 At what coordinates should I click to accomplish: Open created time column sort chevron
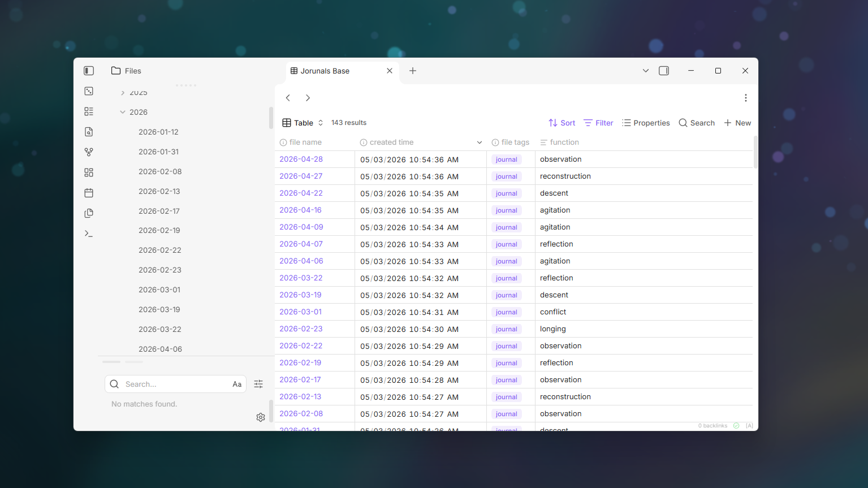480,142
